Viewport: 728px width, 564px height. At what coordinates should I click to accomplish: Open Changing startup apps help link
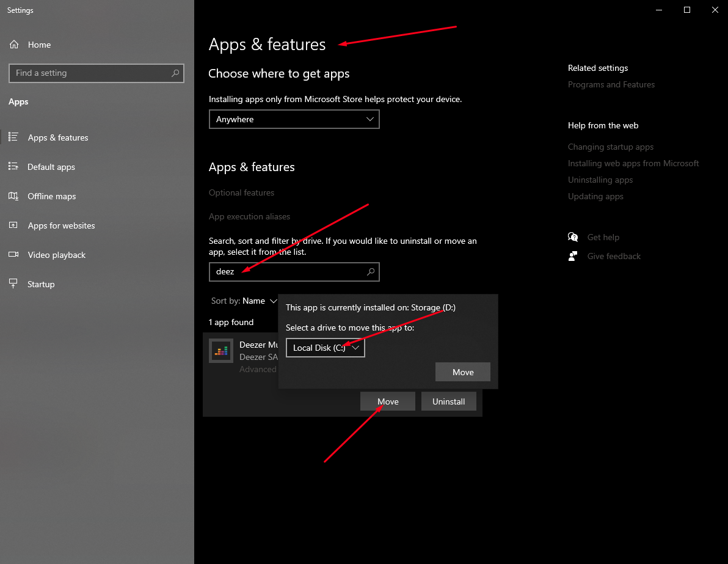pyautogui.click(x=611, y=147)
